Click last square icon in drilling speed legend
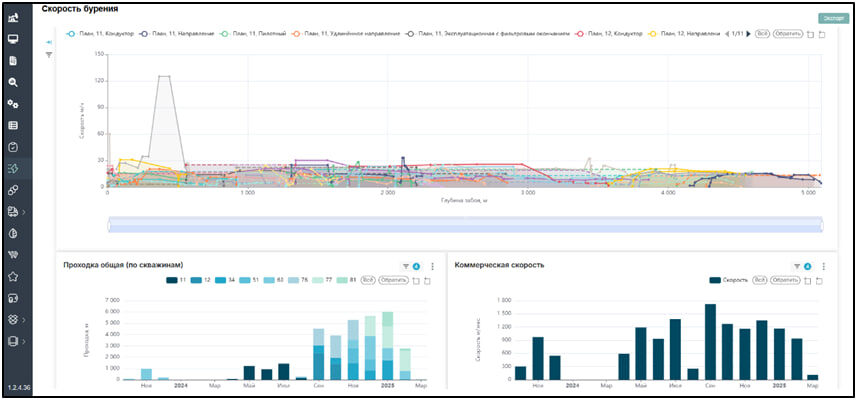 (x=821, y=34)
